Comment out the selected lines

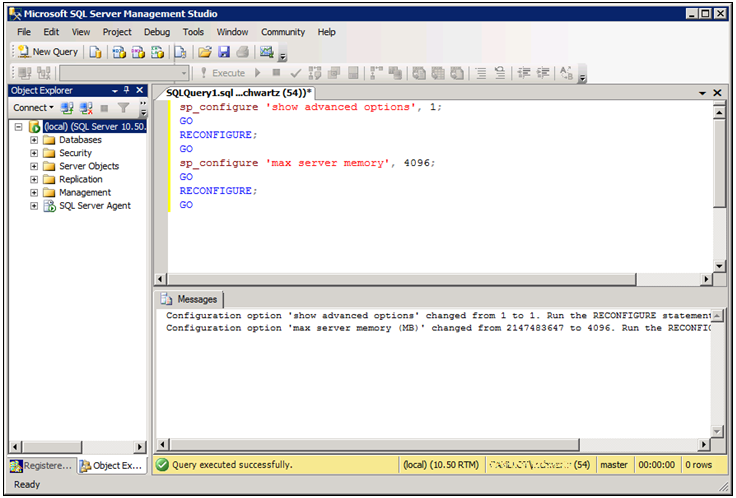pos(481,73)
